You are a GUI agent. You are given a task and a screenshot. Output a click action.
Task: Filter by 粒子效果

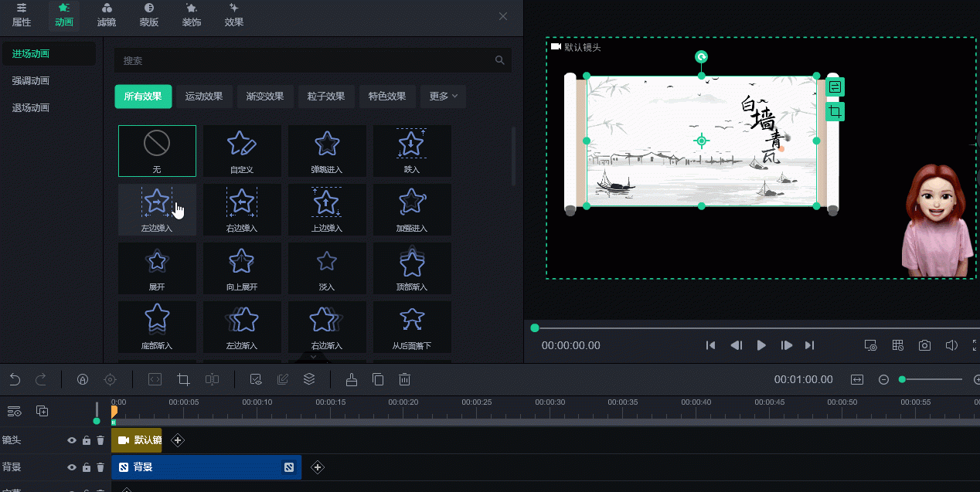click(326, 97)
